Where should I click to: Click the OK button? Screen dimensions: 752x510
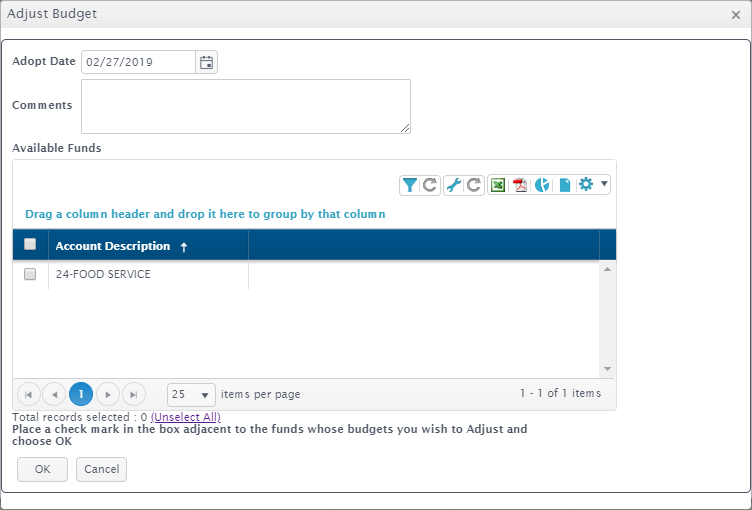click(43, 469)
